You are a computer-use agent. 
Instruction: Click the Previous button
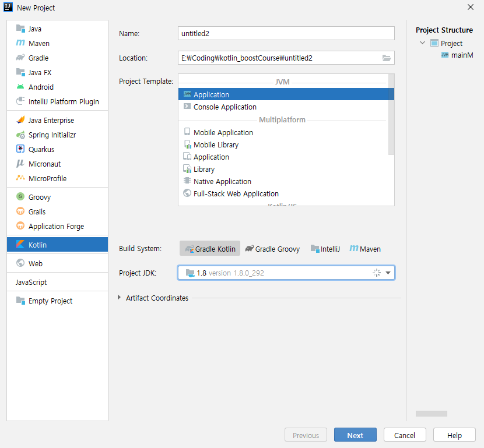click(x=306, y=435)
